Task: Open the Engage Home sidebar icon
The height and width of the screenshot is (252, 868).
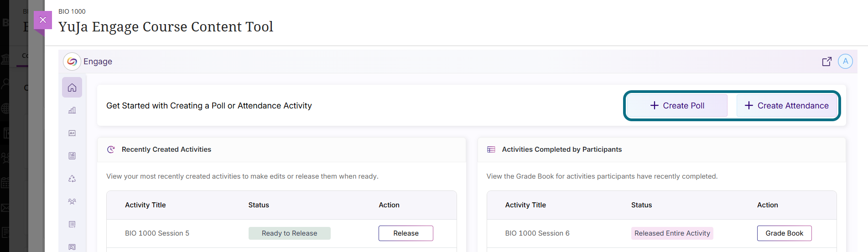Action: pos(72,87)
